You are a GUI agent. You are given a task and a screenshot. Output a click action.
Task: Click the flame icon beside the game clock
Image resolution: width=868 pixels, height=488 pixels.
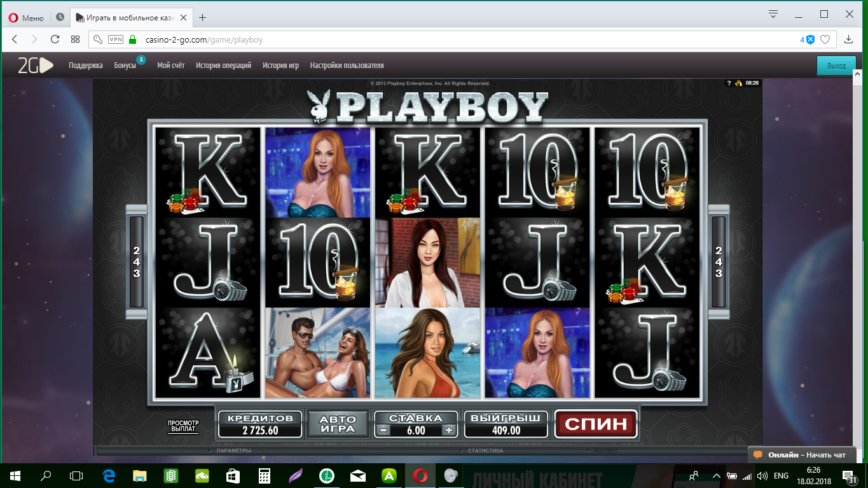(x=738, y=83)
